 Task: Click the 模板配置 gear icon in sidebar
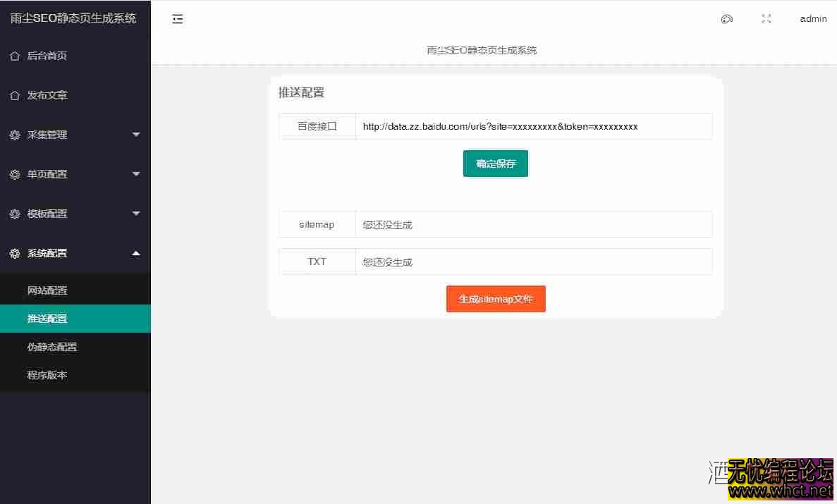[15, 214]
